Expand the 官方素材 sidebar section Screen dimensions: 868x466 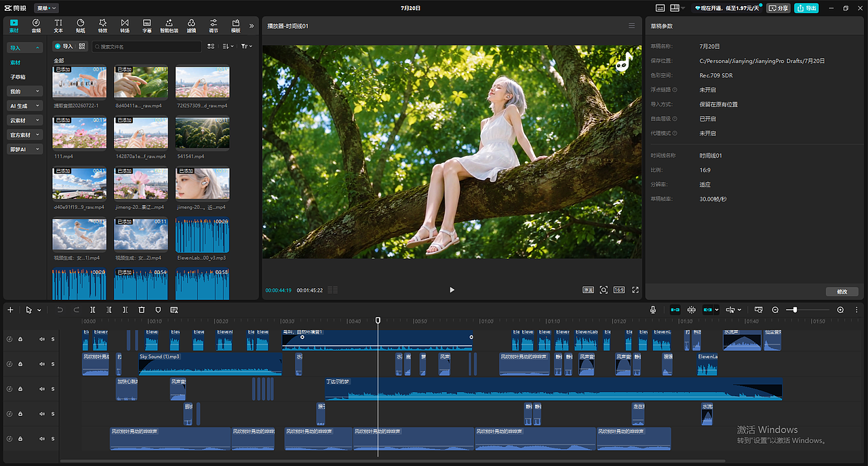click(25, 135)
